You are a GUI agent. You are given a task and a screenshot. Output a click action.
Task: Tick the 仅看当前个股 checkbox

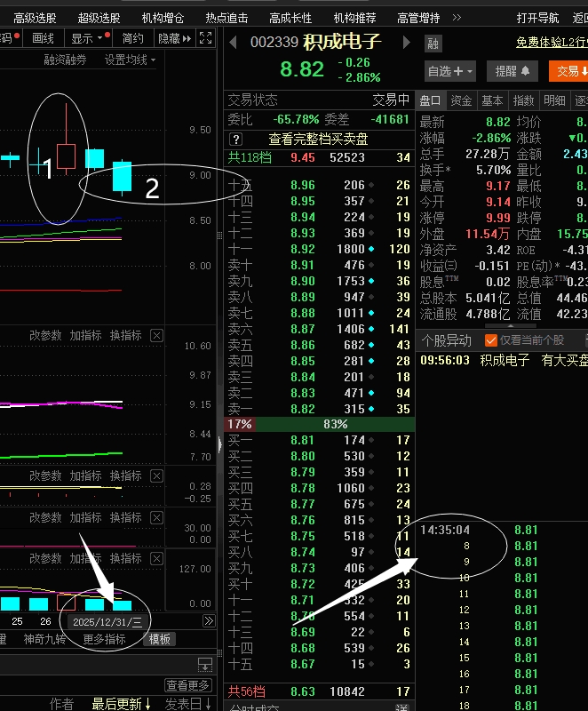tap(490, 340)
